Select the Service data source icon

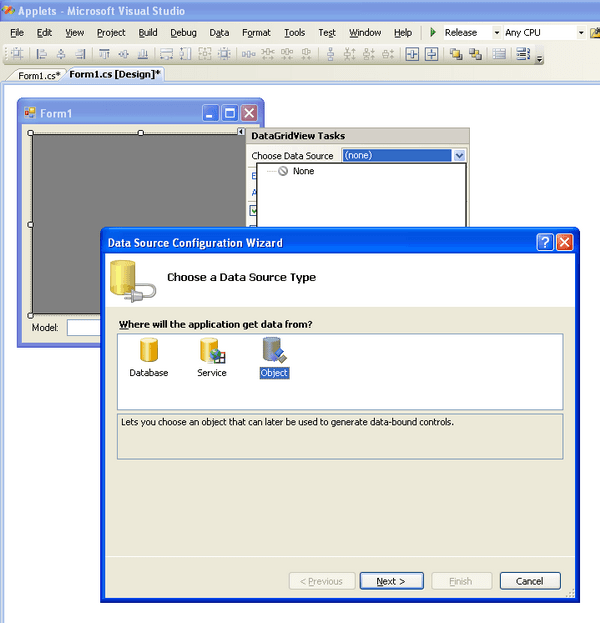(211, 352)
